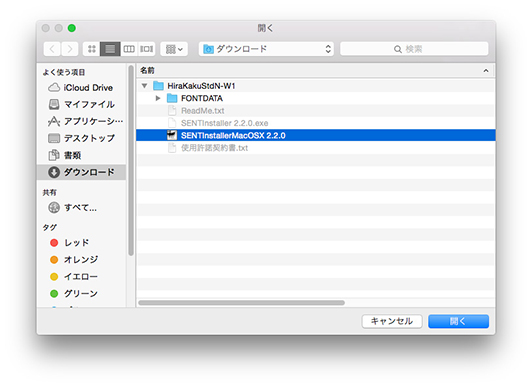Select SENTInstallerMacOSX 2.2.0

(316, 135)
